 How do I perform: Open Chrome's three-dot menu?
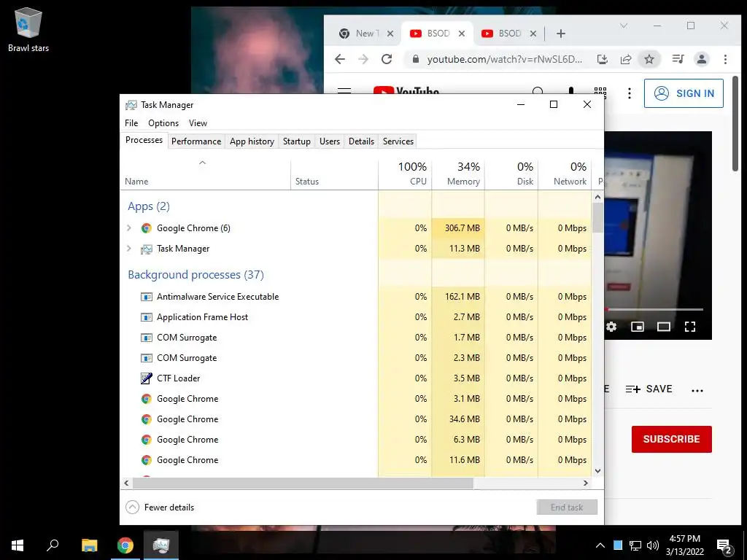click(x=725, y=59)
